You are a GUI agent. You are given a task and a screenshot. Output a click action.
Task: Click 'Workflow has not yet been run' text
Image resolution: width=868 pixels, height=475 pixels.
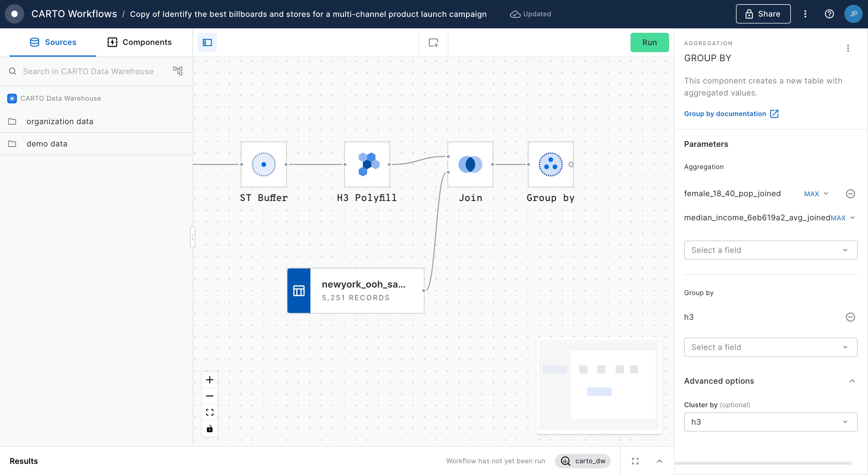tap(495, 461)
